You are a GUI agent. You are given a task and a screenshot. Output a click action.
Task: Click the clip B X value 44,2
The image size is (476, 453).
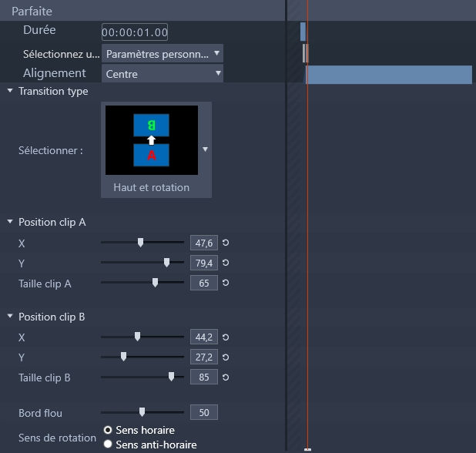(204, 337)
